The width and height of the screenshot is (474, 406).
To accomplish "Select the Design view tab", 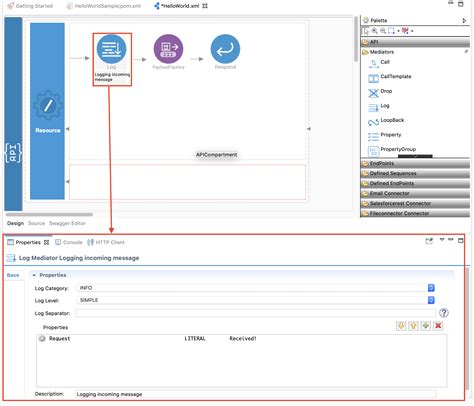I will click(15, 223).
